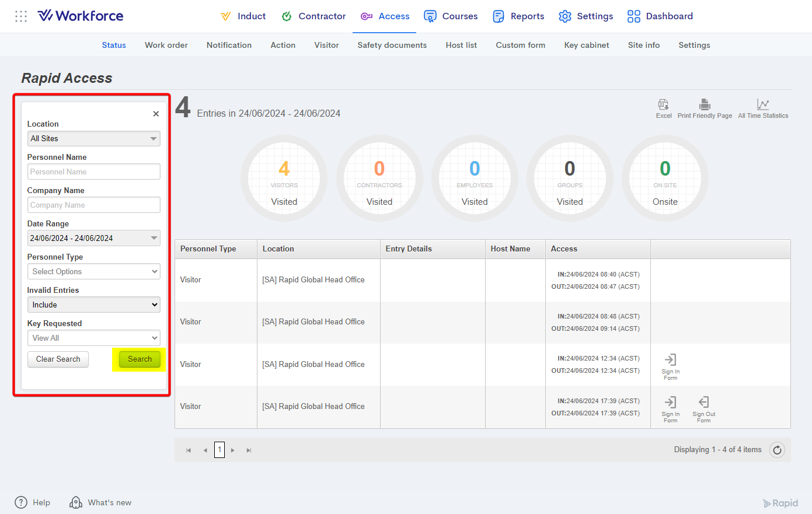This screenshot has width=812, height=514.
Task: Click the Induct module icon
Action: 226,16
